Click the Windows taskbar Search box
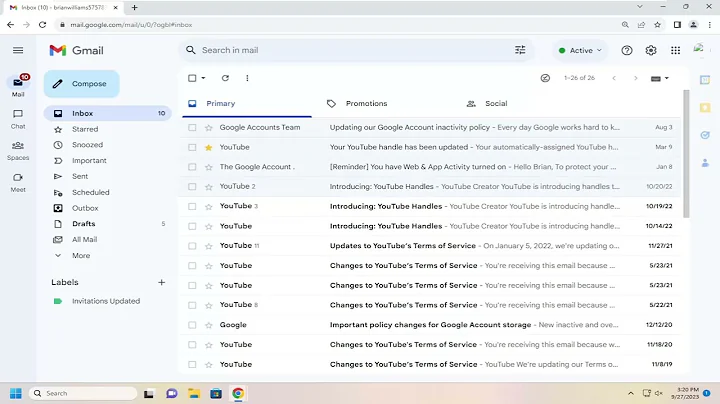720x404 pixels. (x=83, y=393)
